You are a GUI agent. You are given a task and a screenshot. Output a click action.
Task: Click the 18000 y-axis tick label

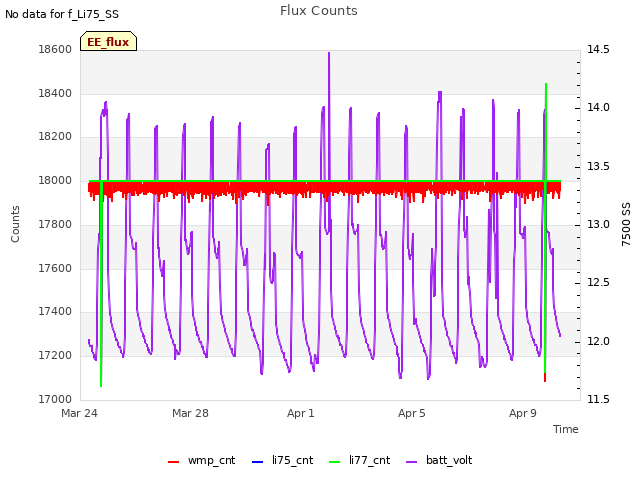point(55,180)
